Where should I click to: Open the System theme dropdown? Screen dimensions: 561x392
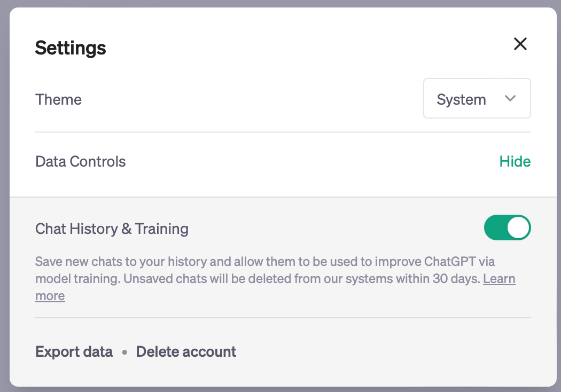477,98
